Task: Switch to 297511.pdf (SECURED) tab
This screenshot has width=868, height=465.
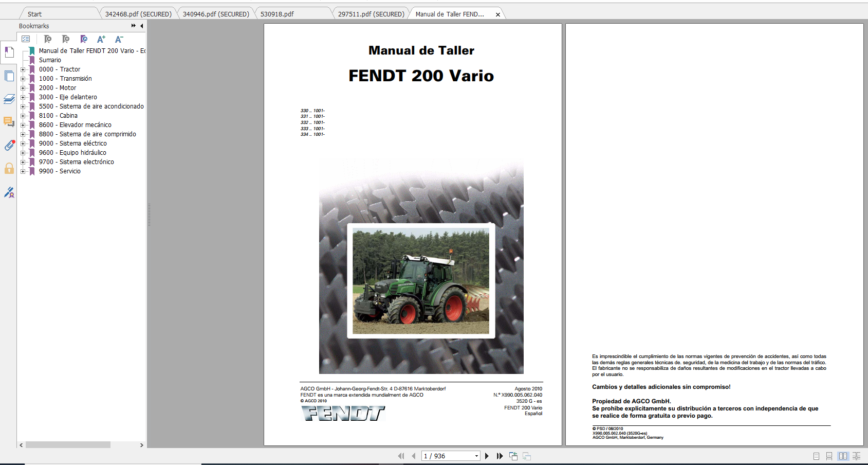Action: (x=371, y=14)
